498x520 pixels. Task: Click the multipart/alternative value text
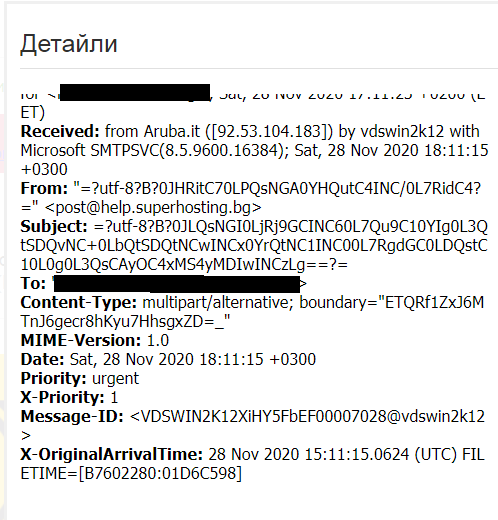click(x=218, y=303)
